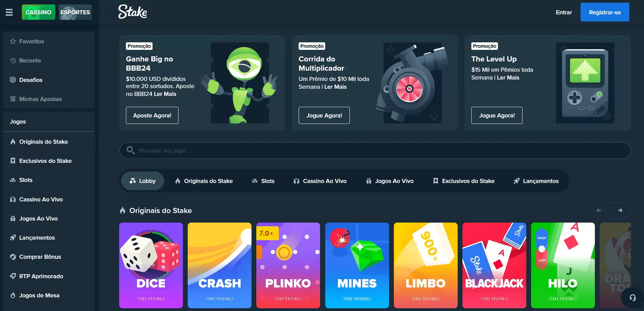
Task: Select the Lançamentos tab
Action: pyautogui.click(x=536, y=181)
